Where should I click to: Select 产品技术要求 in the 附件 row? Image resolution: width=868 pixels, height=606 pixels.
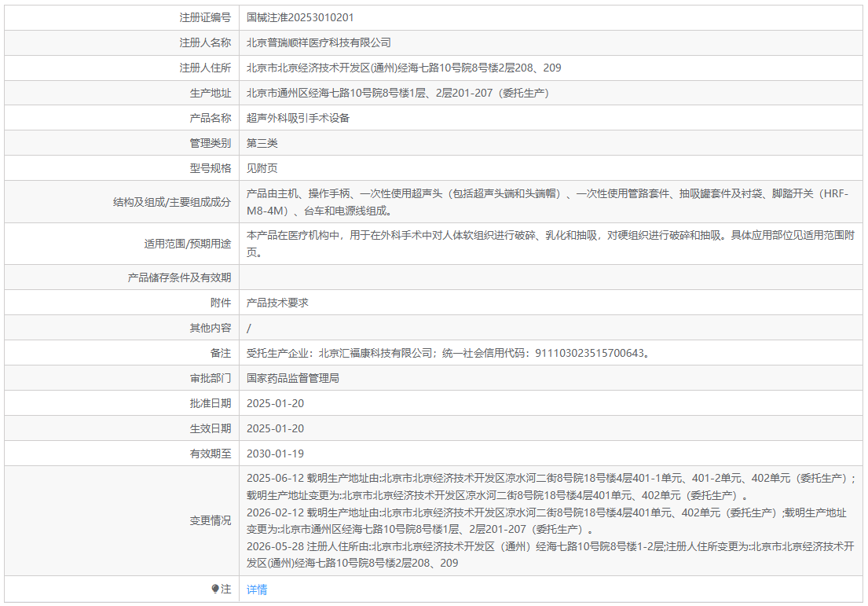point(277,303)
